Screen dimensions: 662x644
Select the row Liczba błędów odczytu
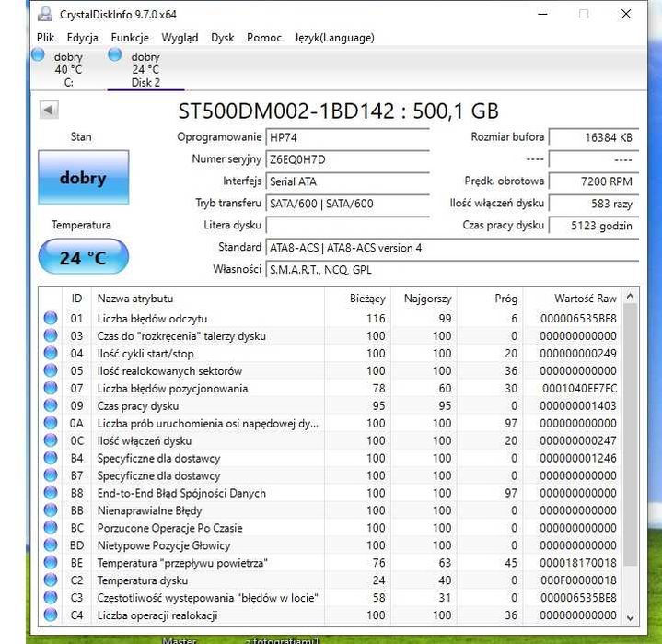[331, 318]
